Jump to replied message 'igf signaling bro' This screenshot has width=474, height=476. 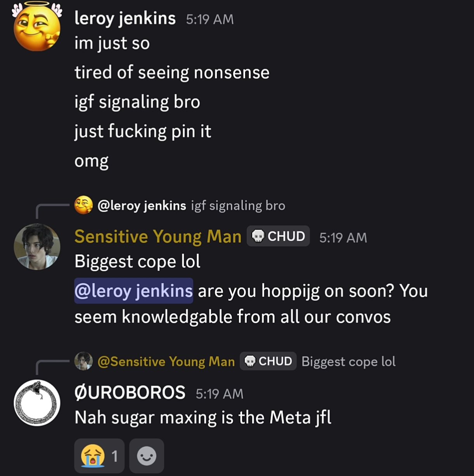(x=238, y=205)
